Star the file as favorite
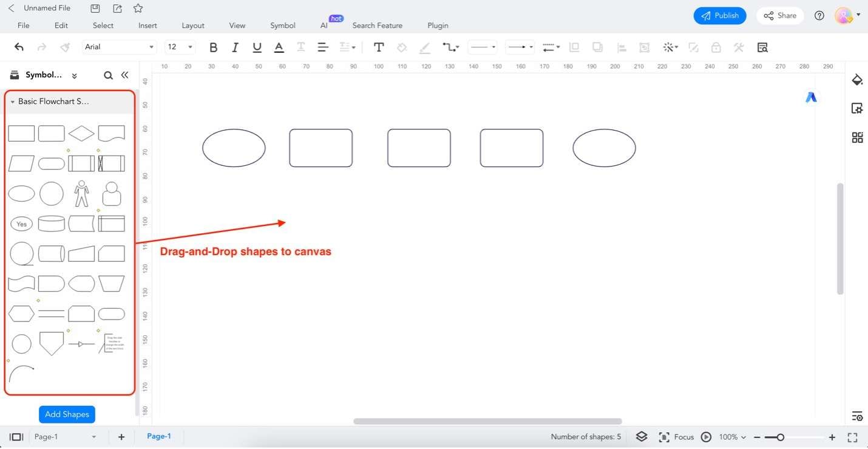 click(x=138, y=9)
